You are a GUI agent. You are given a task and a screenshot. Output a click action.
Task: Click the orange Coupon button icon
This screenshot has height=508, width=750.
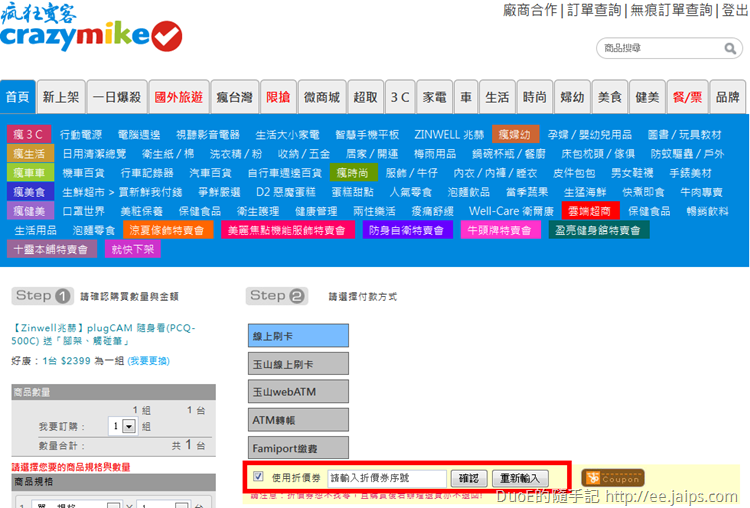pyautogui.click(x=613, y=478)
